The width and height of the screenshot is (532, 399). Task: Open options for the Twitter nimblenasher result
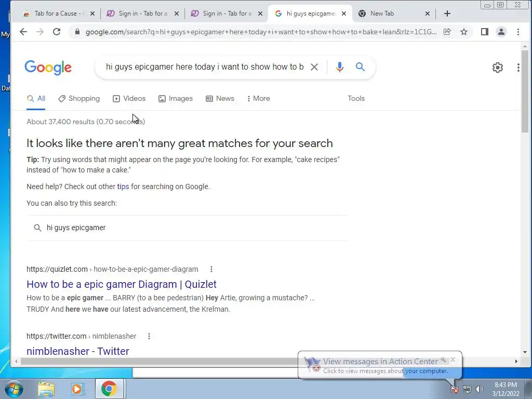tap(149, 336)
